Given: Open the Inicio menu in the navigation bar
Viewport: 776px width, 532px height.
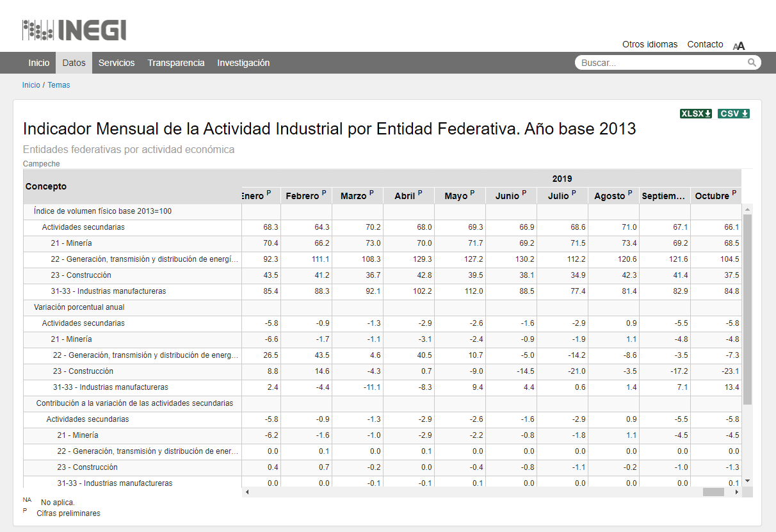Looking at the screenshot, I should point(39,63).
